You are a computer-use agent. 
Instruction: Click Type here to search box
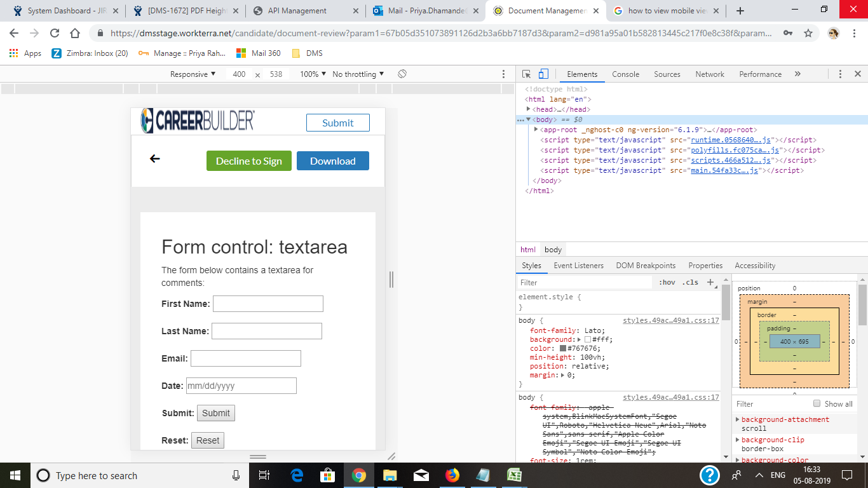(139, 475)
